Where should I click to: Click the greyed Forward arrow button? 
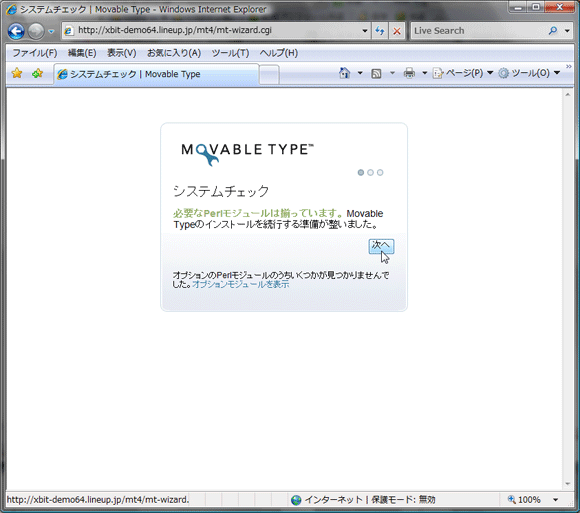coord(36,31)
